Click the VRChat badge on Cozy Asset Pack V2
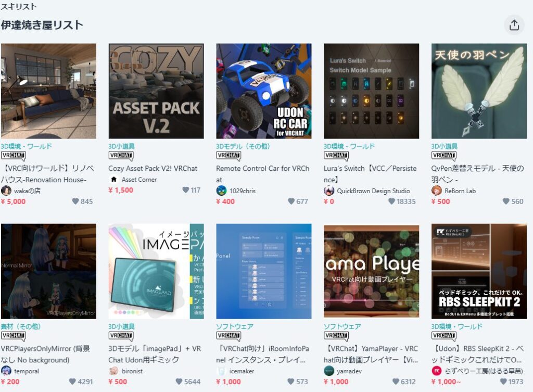The image size is (533, 392). pos(121,156)
